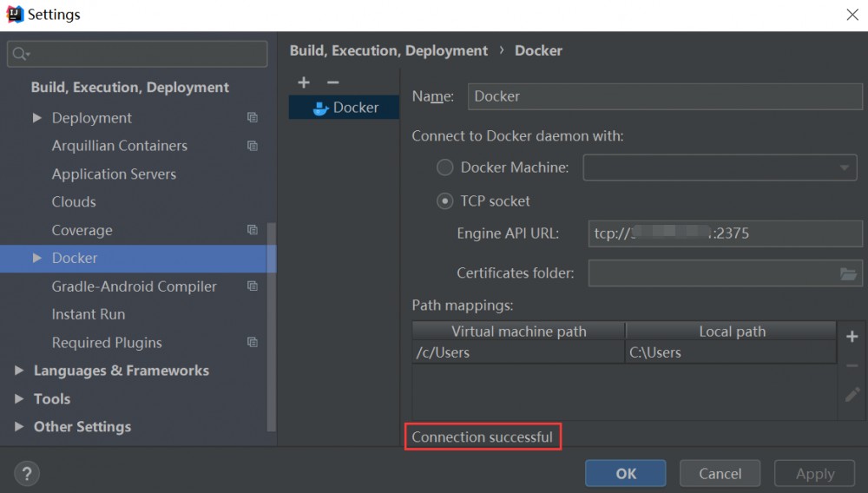The width and height of the screenshot is (868, 493).
Task: Click the settings tree vertical scrollbar
Action: 271,326
